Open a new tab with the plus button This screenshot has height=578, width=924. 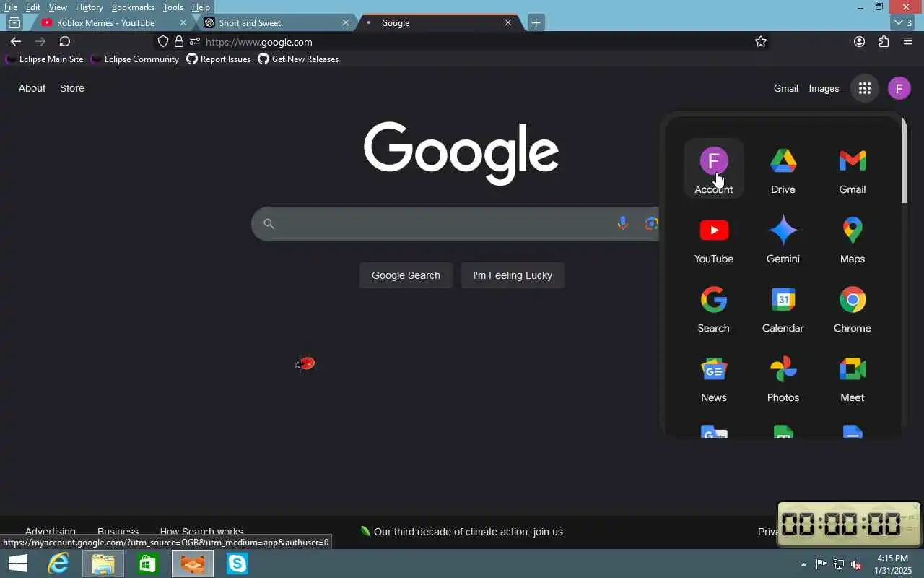tap(536, 22)
